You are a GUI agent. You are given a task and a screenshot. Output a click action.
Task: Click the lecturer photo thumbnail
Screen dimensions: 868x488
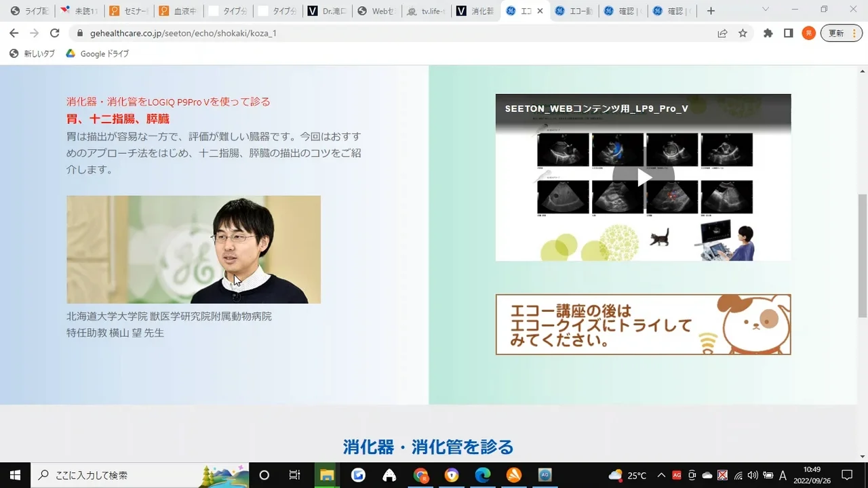click(193, 249)
